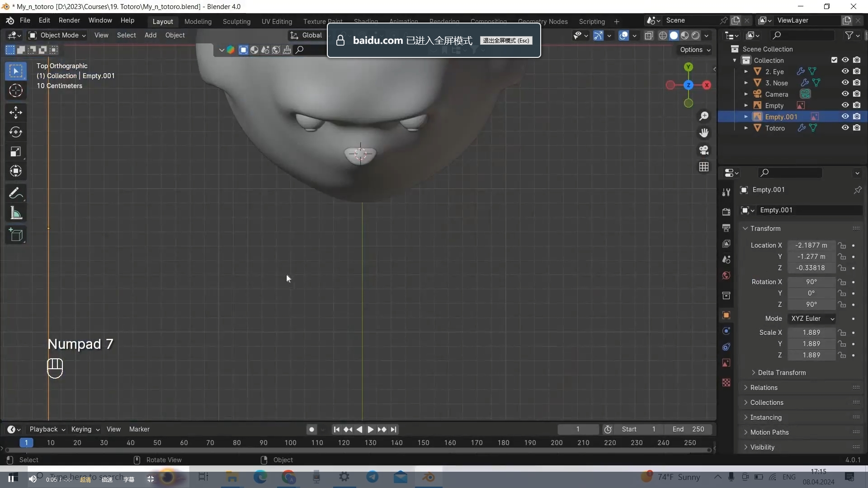Image resolution: width=868 pixels, height=488 pixels.
Task: Choose the Measure tool
Action: tap(16, 213)
